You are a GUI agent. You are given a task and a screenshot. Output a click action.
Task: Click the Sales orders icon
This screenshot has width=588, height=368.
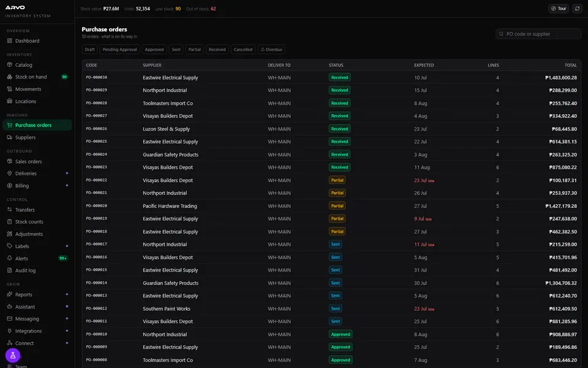click(9, 161)
